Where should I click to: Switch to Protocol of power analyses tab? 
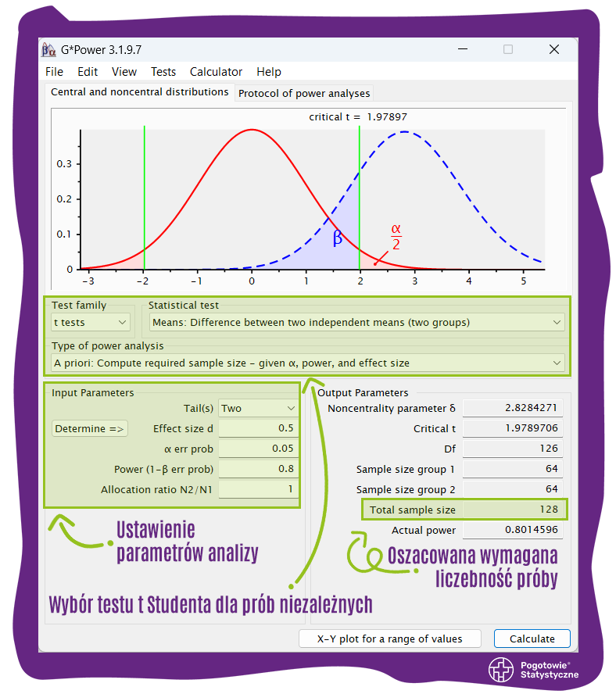[x=304, y=93]
